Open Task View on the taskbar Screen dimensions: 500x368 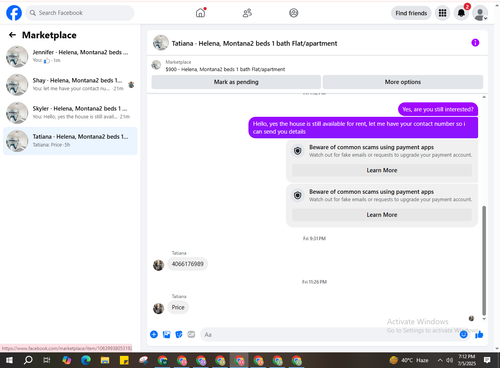point(47,360)
